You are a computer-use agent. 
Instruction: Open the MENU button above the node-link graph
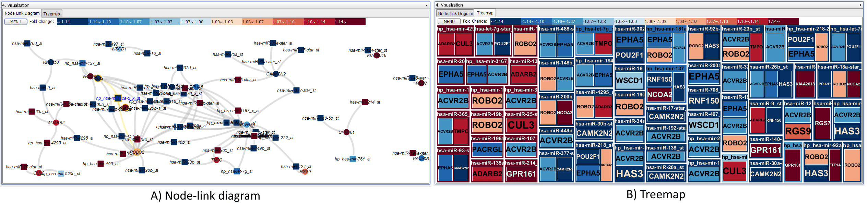[16, 22]
